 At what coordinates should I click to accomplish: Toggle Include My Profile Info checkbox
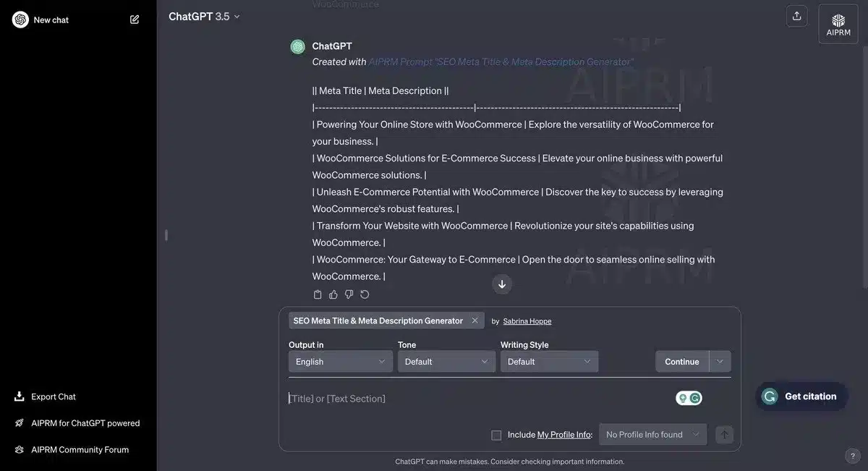point(496,435)
